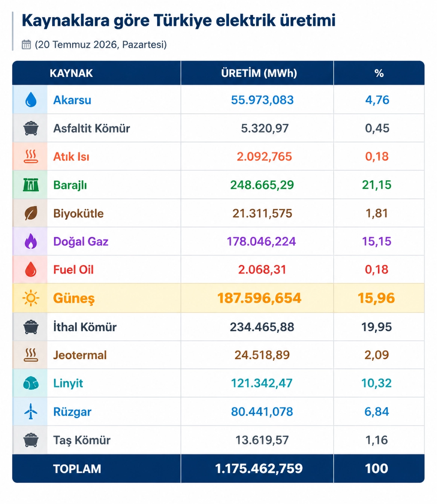
Task: Click the Barajlı percentage value 21,15
Action: [377, 185]
